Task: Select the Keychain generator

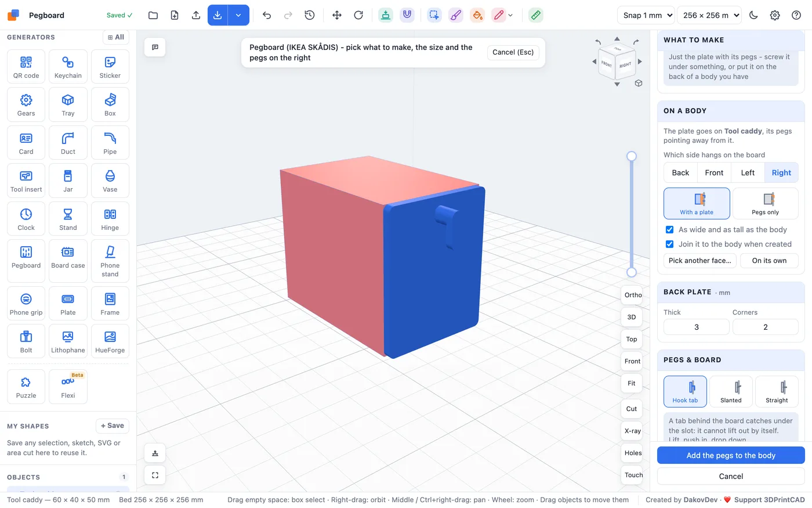Action: click(68, 67)
